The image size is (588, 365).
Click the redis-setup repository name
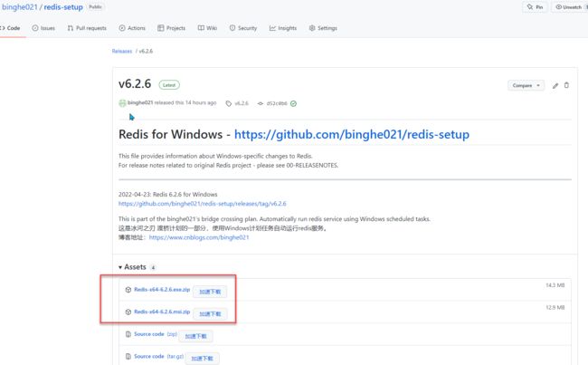pos(63,7)
